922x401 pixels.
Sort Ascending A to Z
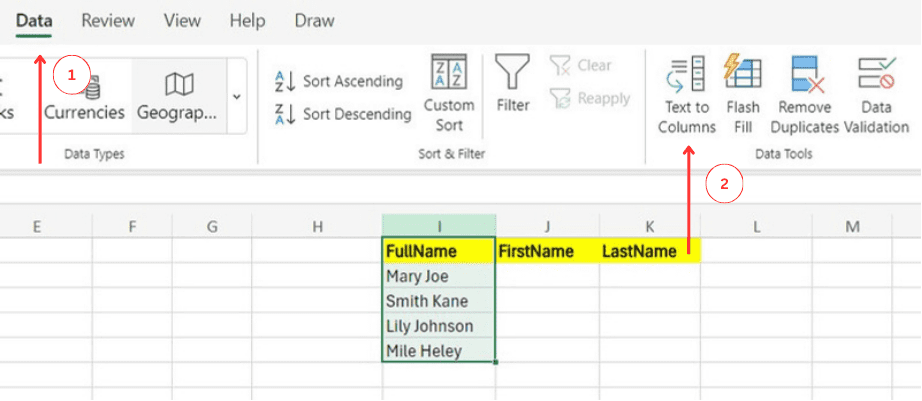click(340, 81)
